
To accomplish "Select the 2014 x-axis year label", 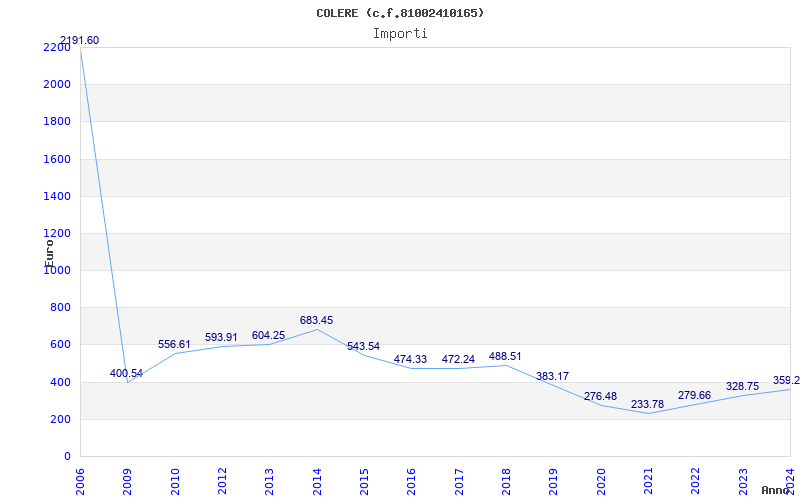I will tap(317, 481).
